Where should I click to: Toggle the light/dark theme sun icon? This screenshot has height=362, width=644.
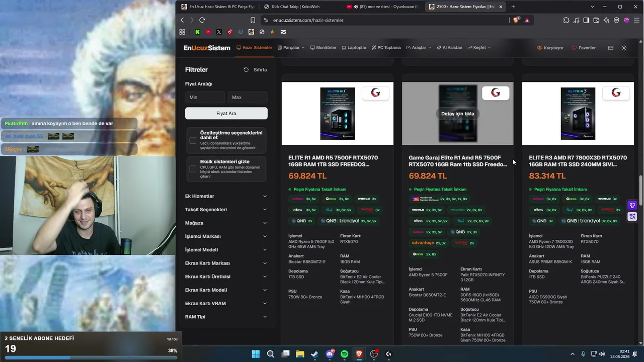click(624, 48)
